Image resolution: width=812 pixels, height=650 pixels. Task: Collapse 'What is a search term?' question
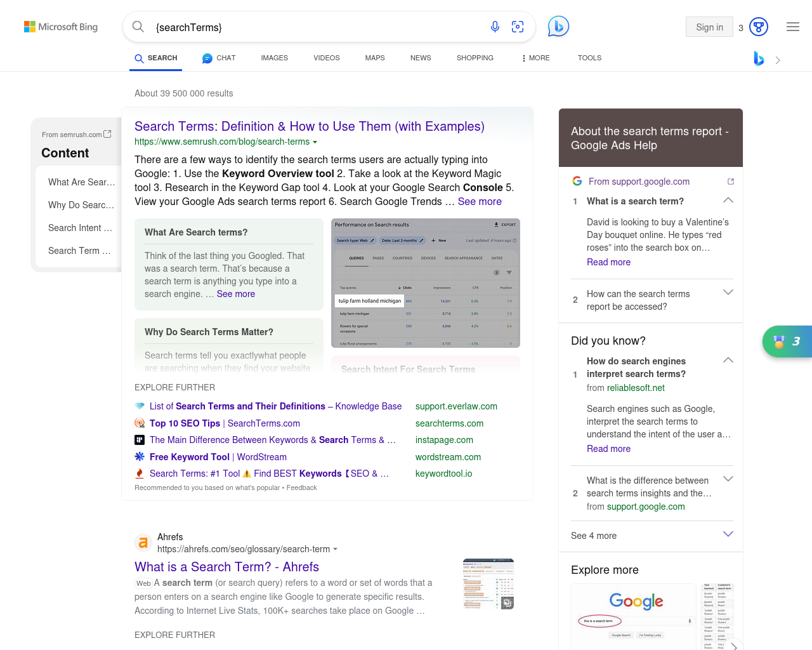pyautogui.click(x=728, y=200)
